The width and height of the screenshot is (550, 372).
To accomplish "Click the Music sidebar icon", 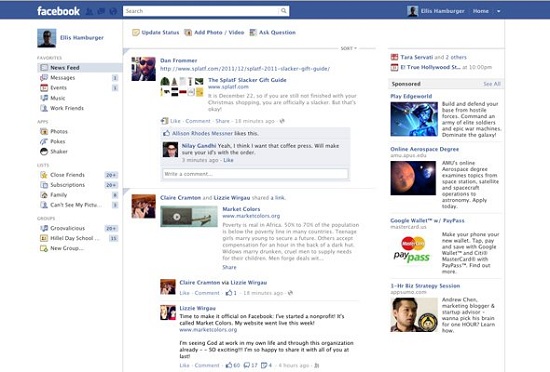I will (44, 98).
